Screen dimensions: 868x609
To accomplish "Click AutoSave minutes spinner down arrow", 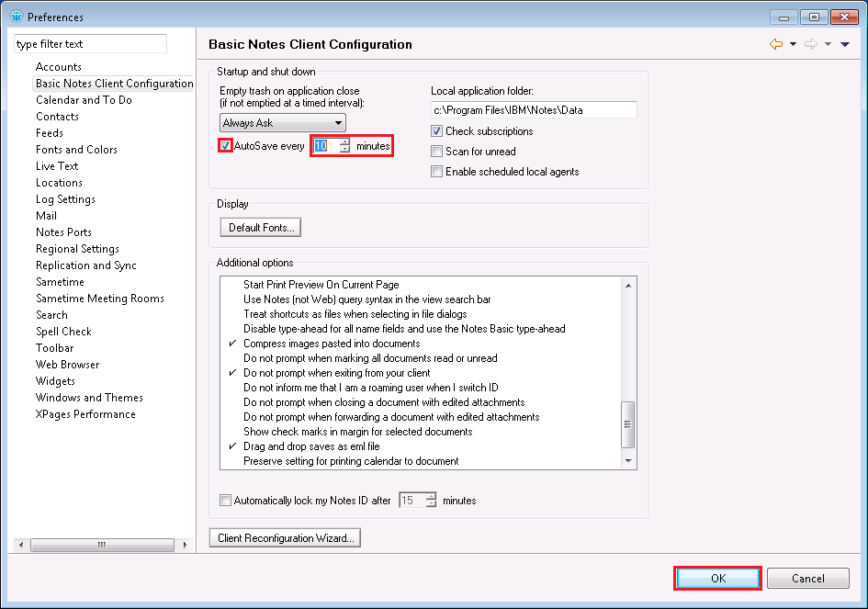I will click(x=344, y=150).
